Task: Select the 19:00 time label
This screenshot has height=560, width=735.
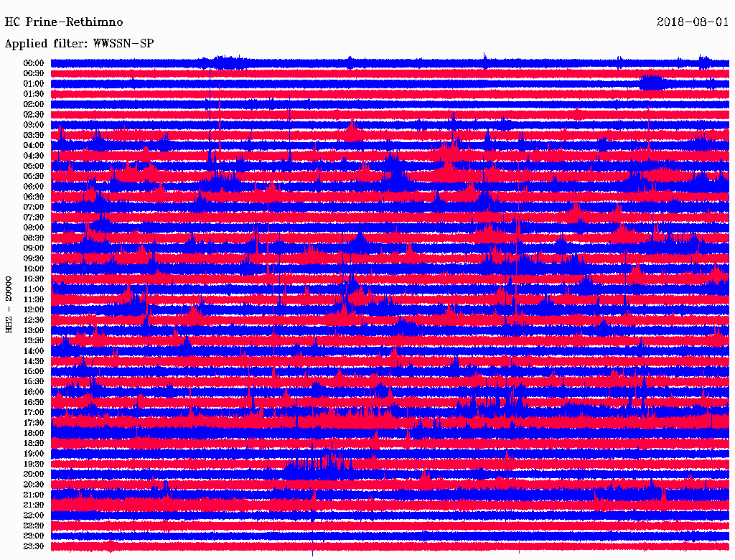Action: 33,454
